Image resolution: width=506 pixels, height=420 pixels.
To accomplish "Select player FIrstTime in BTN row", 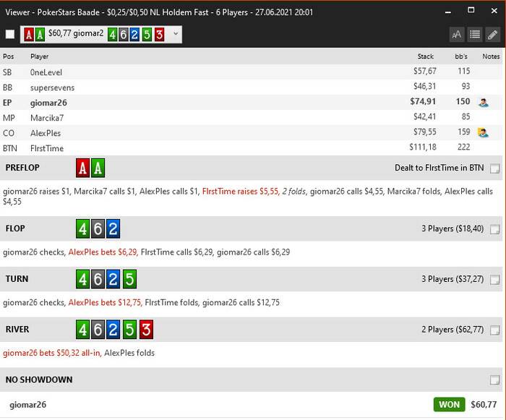I will click(x=251, y=147).
